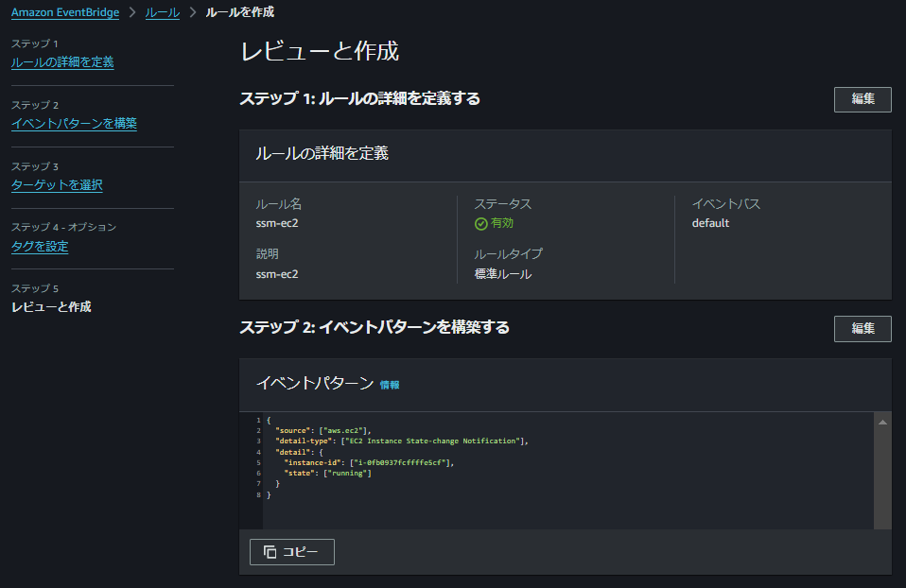Image resolution: width=906 pixels, height=588 pixels.
Task: Click the scrollbar down arrow on event pattern
Action: (882, 521)
